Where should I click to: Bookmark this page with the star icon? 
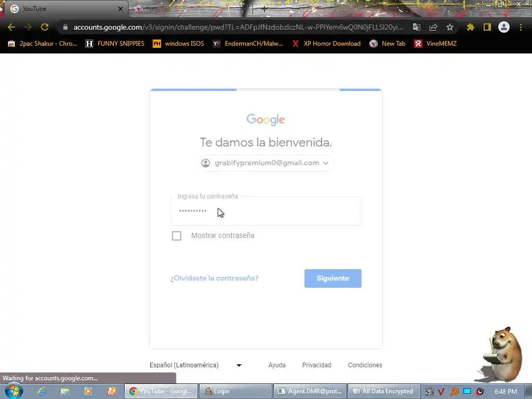[x=450, y=27]
